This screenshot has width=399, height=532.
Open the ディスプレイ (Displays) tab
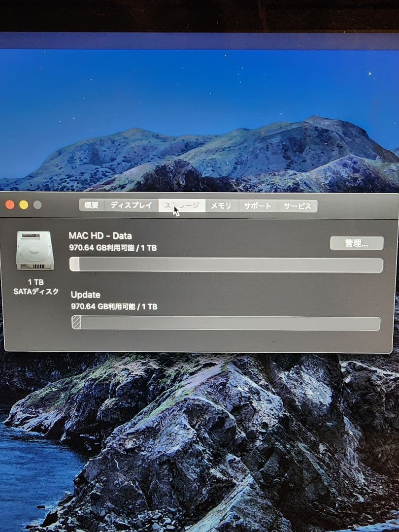pyautogui.click(x=131, y=206)
